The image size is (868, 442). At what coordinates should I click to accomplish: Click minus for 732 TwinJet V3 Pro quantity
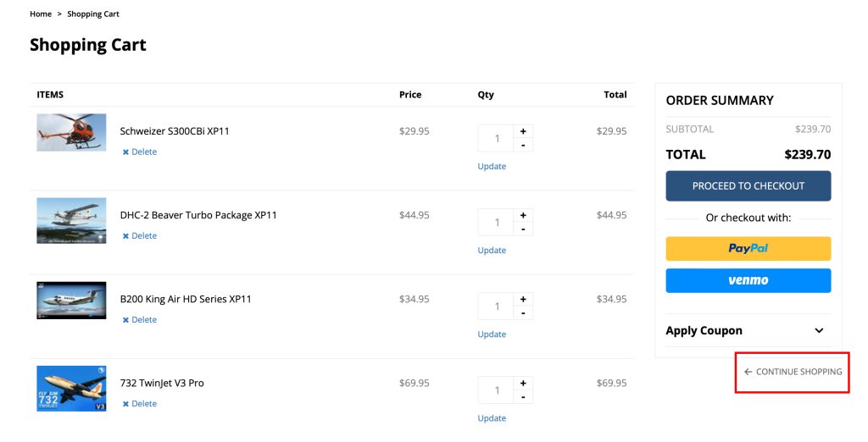click(523, 397)
